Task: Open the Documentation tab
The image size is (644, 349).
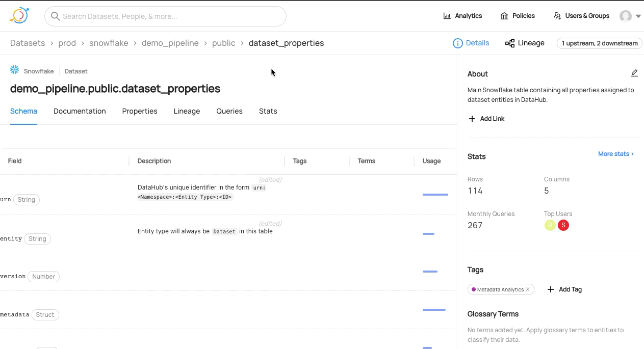Action: pos(80,111)
